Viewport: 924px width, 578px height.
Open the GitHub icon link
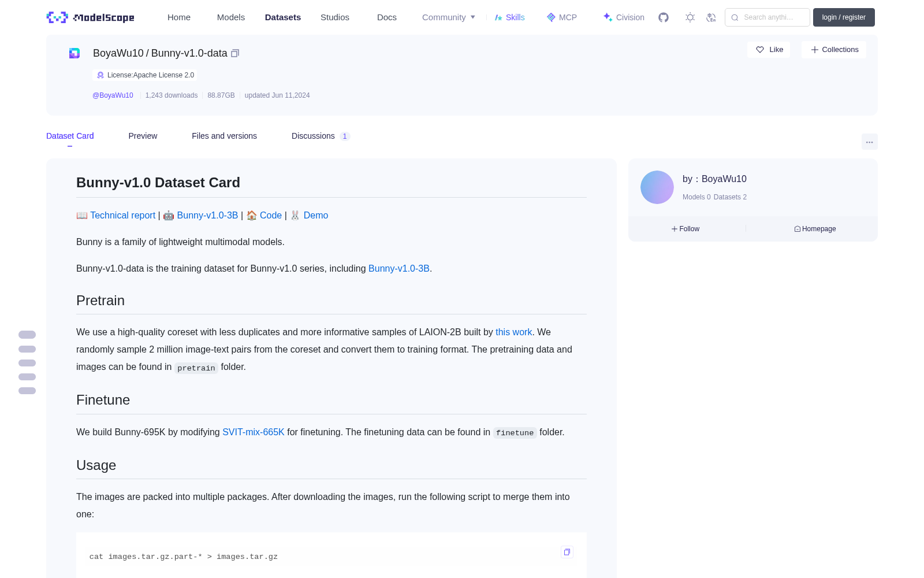click(664, 17)
